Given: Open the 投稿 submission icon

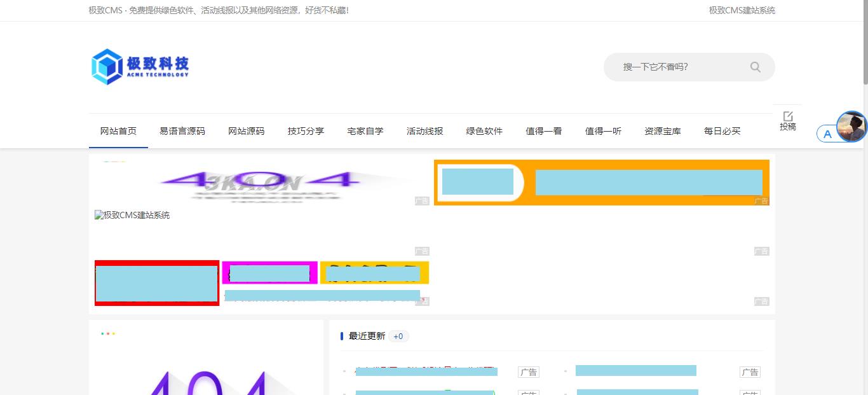Looking at the screenshot, I should coord(788,121).
